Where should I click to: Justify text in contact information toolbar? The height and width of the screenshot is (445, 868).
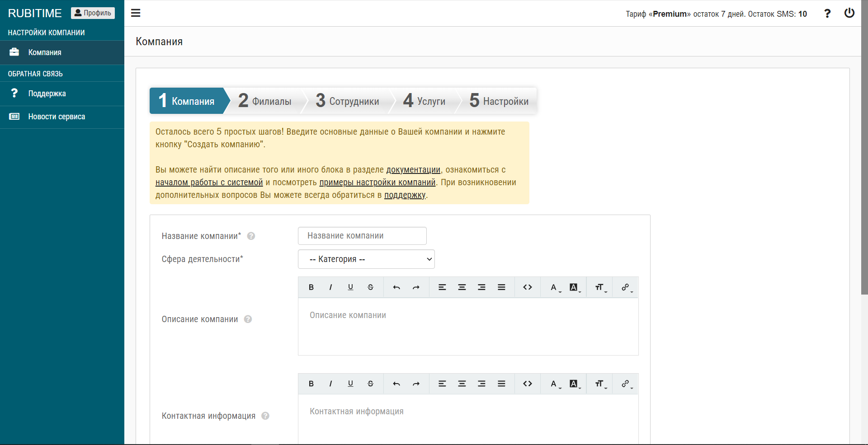[501, 384]
